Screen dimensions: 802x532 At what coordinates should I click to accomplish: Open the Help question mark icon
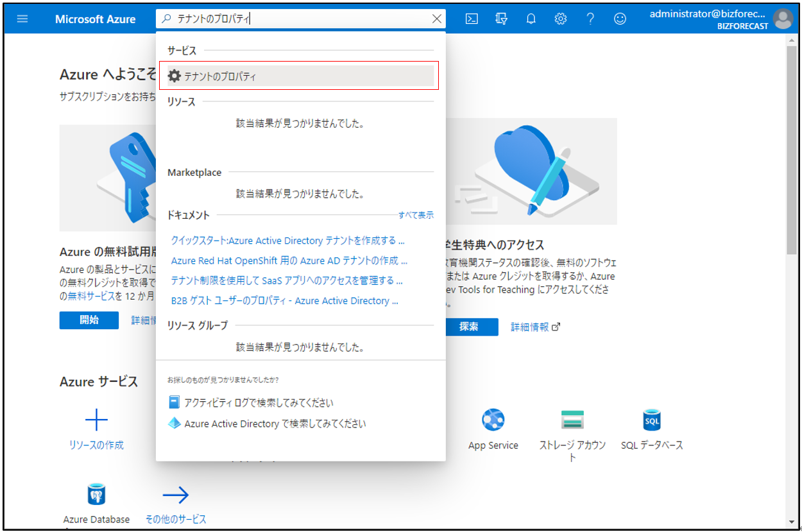click(x=590, y=19)
